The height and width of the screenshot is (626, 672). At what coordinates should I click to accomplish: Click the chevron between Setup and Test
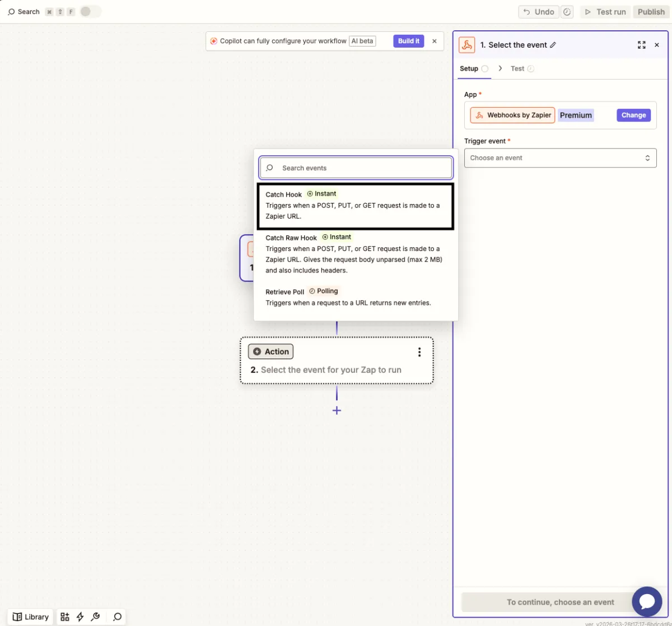tap(500, 68)
